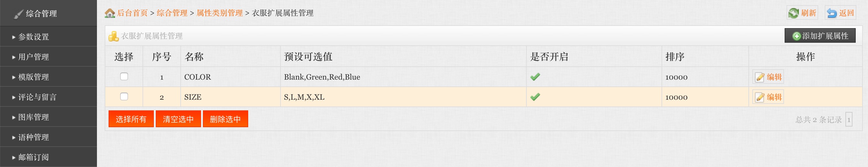Check the checkbox for the SIZE row

point(124,97)
